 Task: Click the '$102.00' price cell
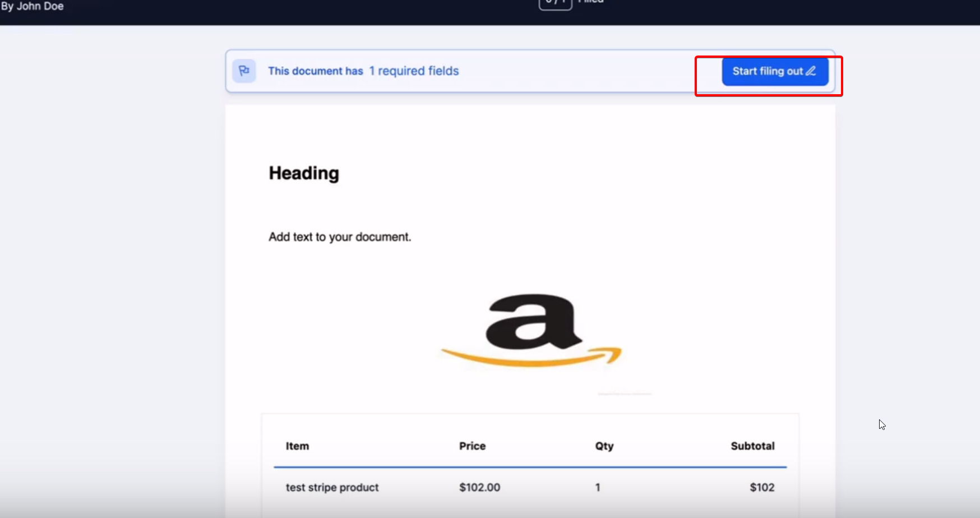coord(479,488)
